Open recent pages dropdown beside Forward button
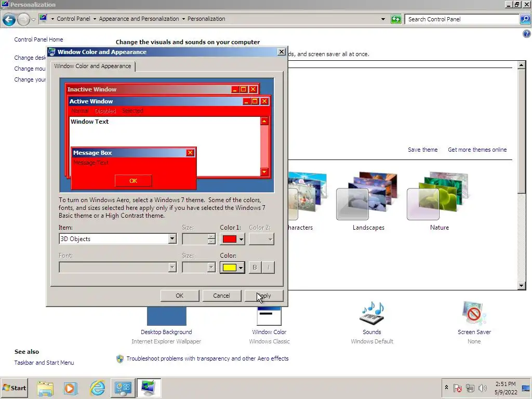532x399 pixels. click(33, 19)
